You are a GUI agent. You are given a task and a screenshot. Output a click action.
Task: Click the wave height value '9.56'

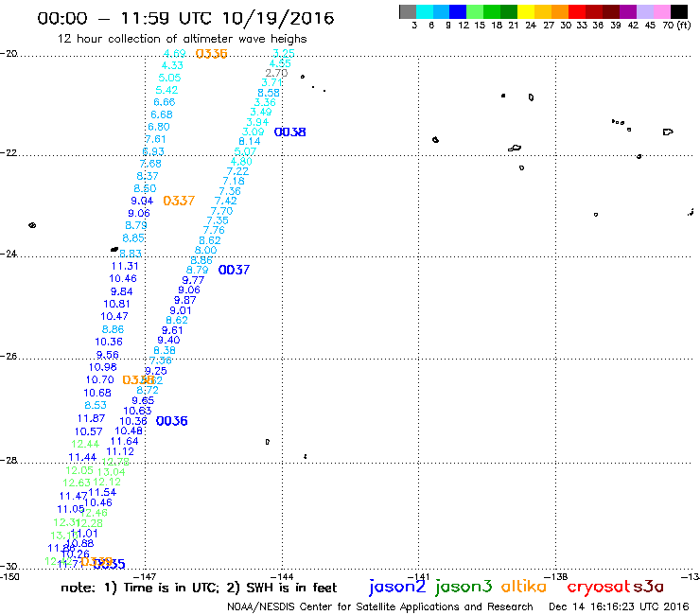pos(108,355)
